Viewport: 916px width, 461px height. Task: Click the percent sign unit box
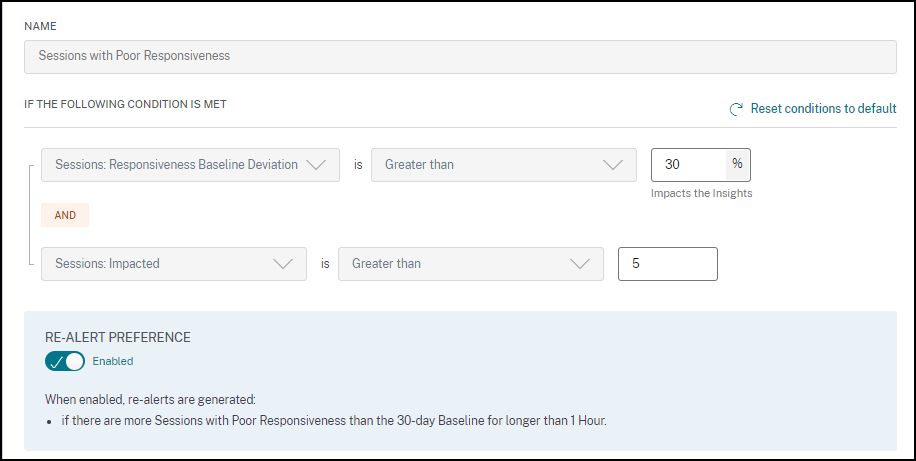[737, 164]
